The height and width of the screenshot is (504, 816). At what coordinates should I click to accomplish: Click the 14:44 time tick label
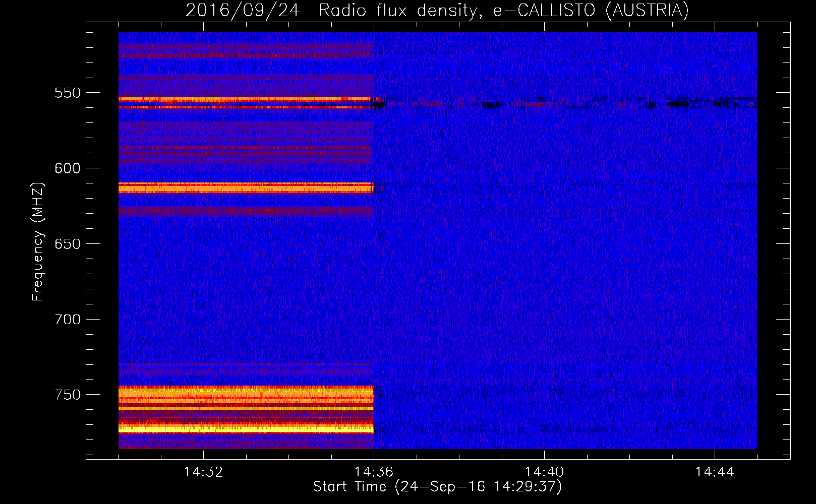click(x=715, y=472)
